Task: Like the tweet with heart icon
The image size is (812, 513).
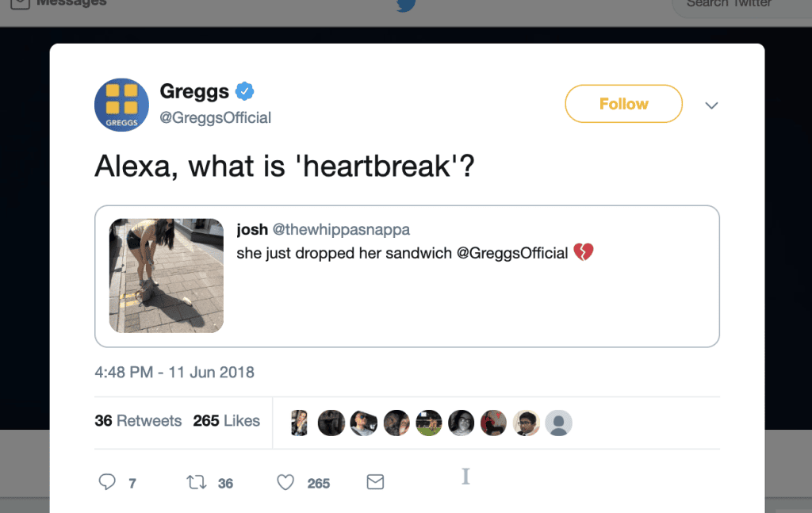Action: (x=285, y=482)
